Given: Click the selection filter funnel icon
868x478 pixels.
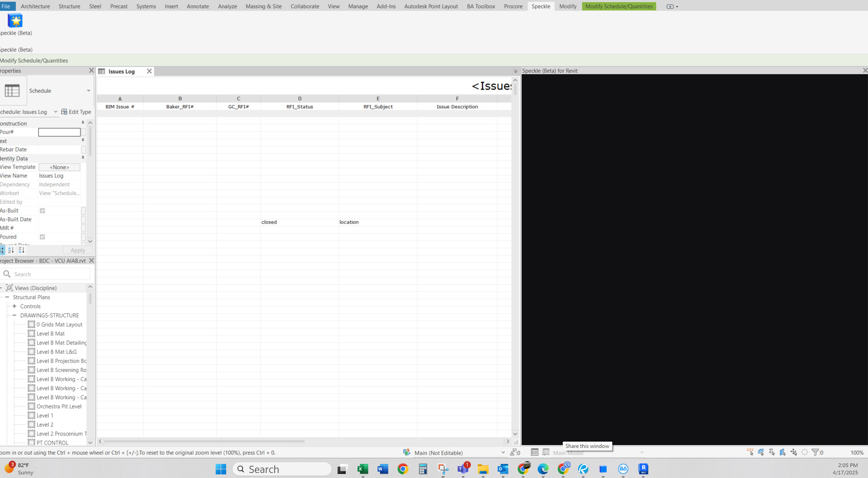Looking at the screenshot, I should 815,453.
